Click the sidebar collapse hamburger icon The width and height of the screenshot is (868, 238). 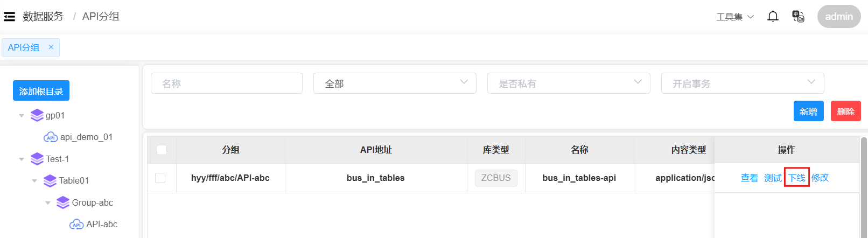(x=9, y=17)
